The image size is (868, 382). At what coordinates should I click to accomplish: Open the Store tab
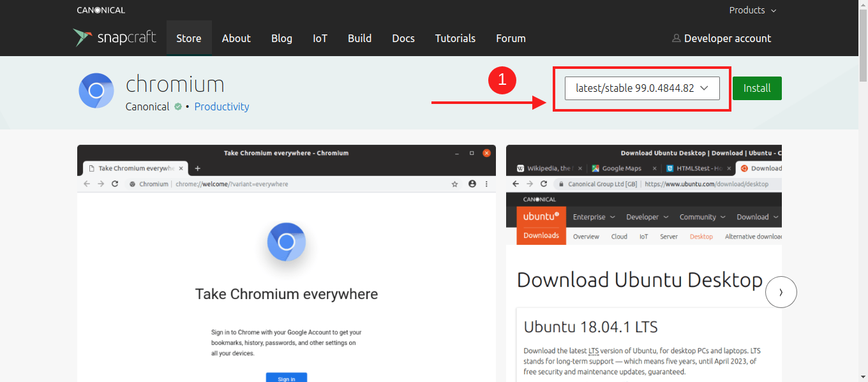click(189, 38)
